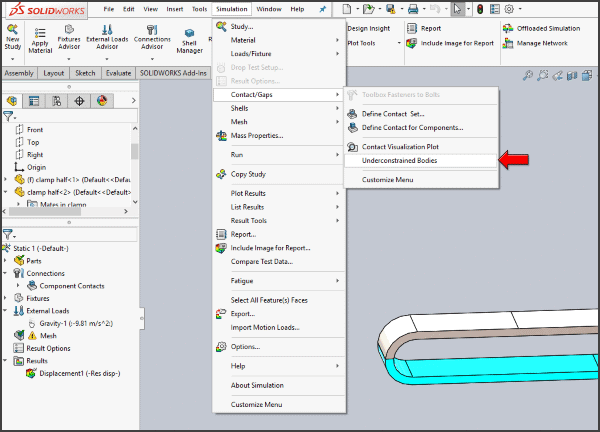Open External Loads Advisor dropdown arrow

[107, 59]
